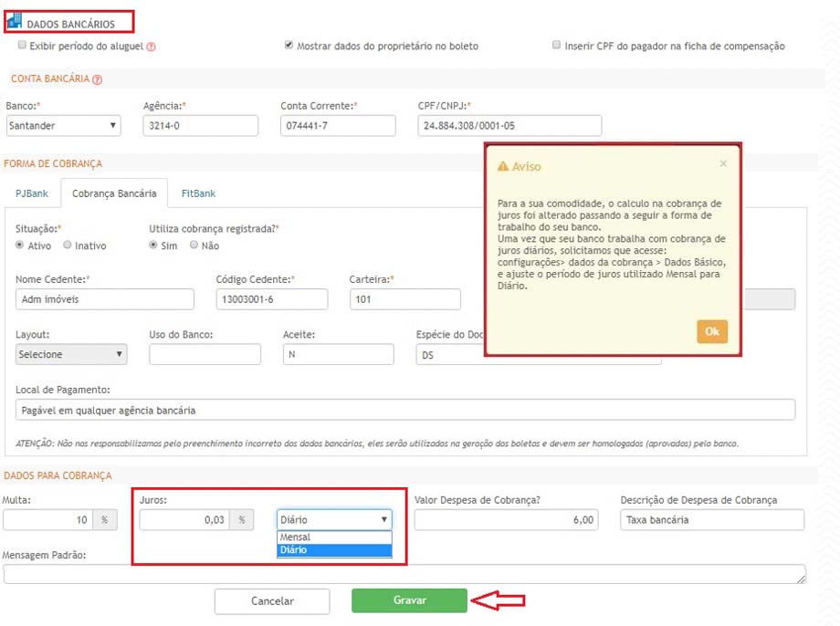
Task: Enable Exibir período do aluguel checkbox
Action: click(x=22, y=45)
